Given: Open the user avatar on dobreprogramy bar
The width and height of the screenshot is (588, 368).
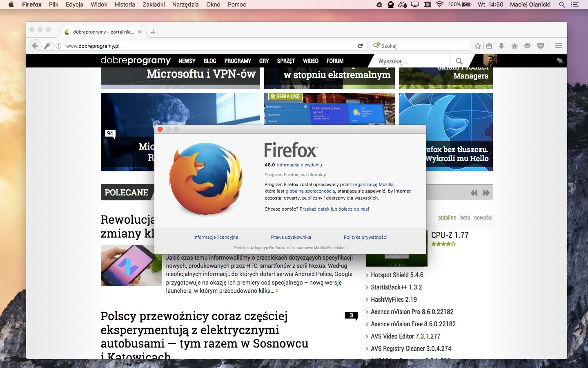Looking at the screenshot, I should [x=490, y=61].
